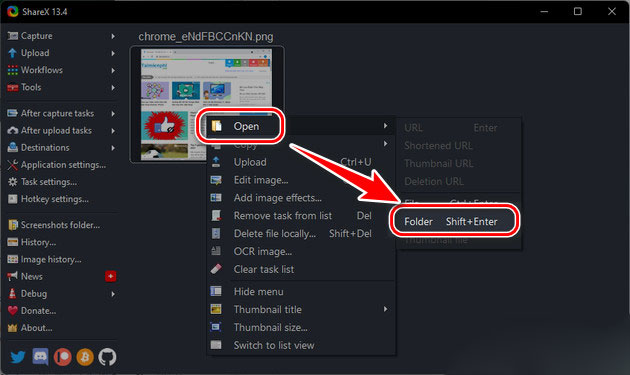630x375 pixels.
Task: Expand the Thumbnail title submenu arrow
Action: (x=385, y=309)
